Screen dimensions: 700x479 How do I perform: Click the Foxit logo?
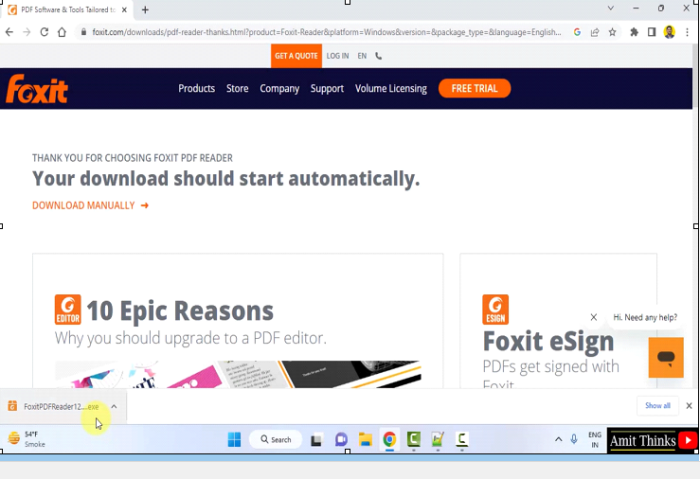point(37,88)
